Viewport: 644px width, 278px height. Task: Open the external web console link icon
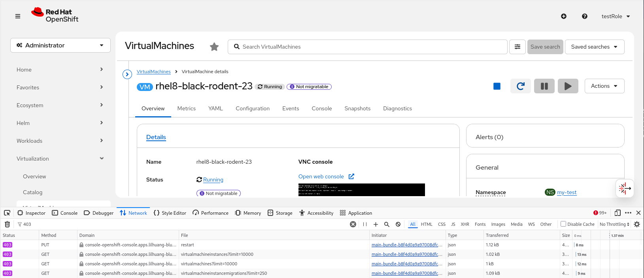coord(351,176)
